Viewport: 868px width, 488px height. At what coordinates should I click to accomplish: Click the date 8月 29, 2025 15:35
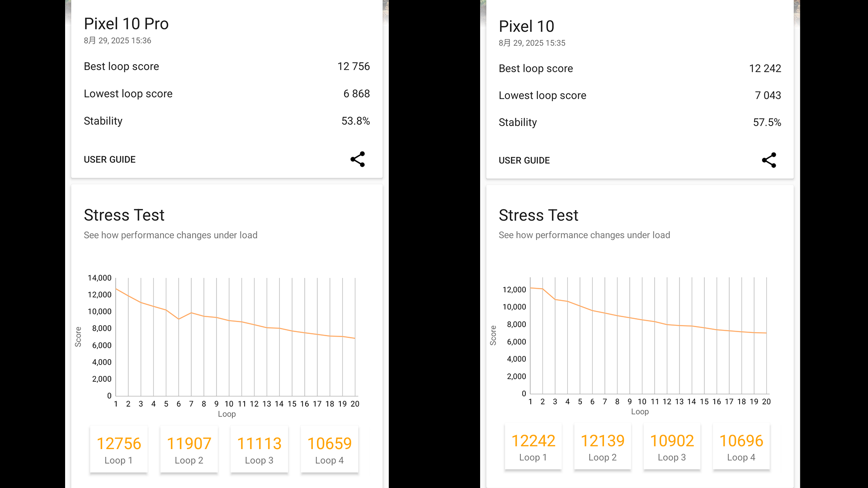pos(532,43)
